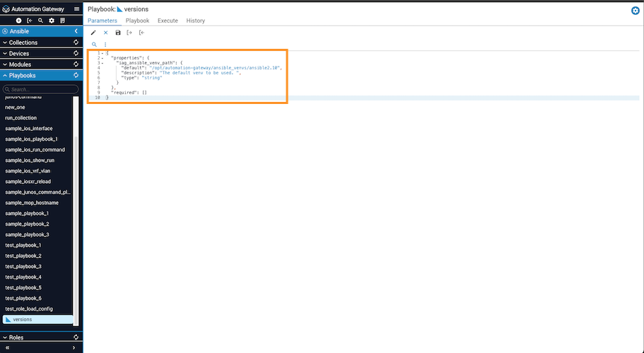Click the settings gear in sidebar toolbar
Viewport: 644px width, 353px height.
coord(52,21)
